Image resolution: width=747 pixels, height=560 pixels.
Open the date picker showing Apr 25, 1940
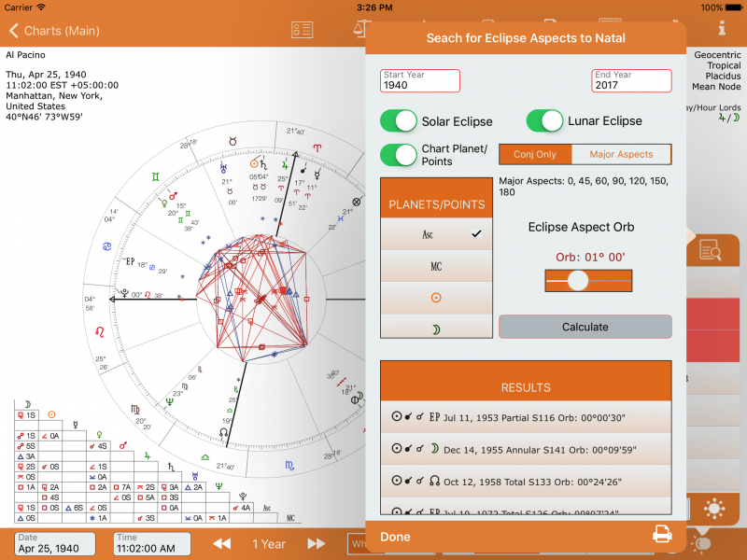tap(53, 545)
